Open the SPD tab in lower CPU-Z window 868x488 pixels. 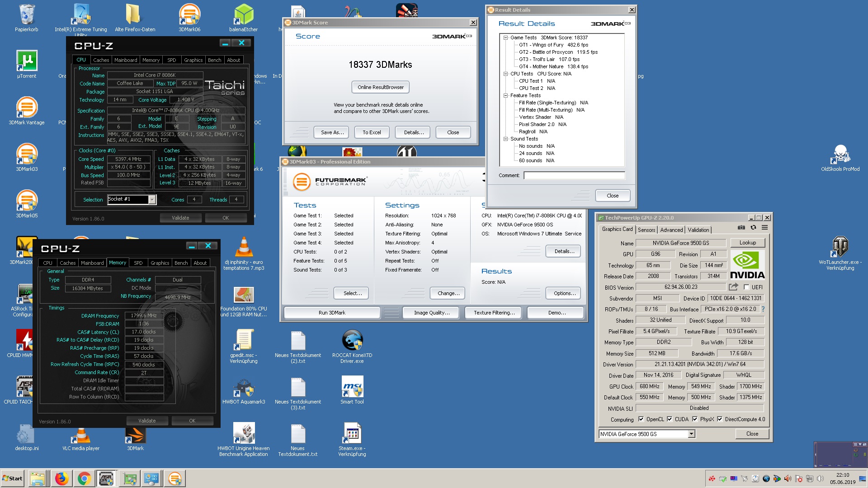pyautogui.click(x=138, y=263)
